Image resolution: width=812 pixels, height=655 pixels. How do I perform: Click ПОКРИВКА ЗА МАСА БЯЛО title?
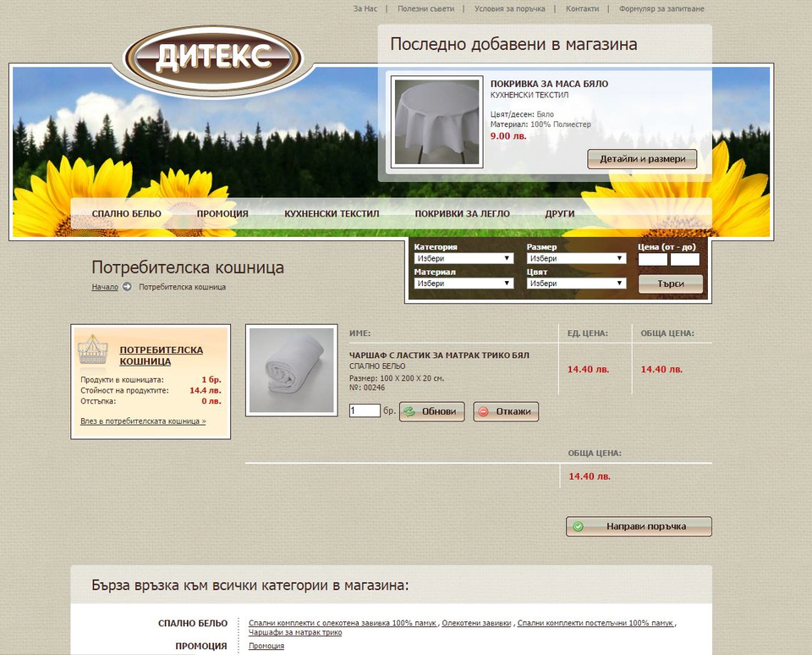point(549,84)
